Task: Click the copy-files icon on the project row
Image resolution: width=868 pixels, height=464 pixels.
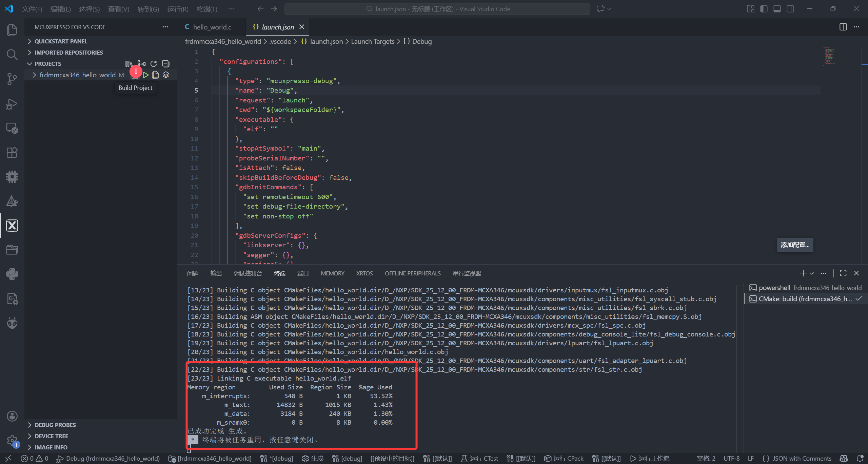Action: (x=156, y=75)
